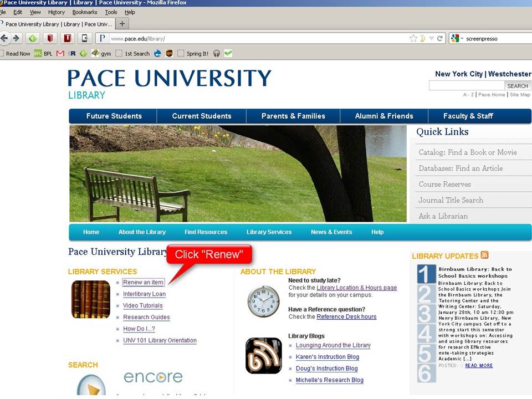Select the Pace University Library browser tab
The image size is (532, 399).
click(57, 24)
